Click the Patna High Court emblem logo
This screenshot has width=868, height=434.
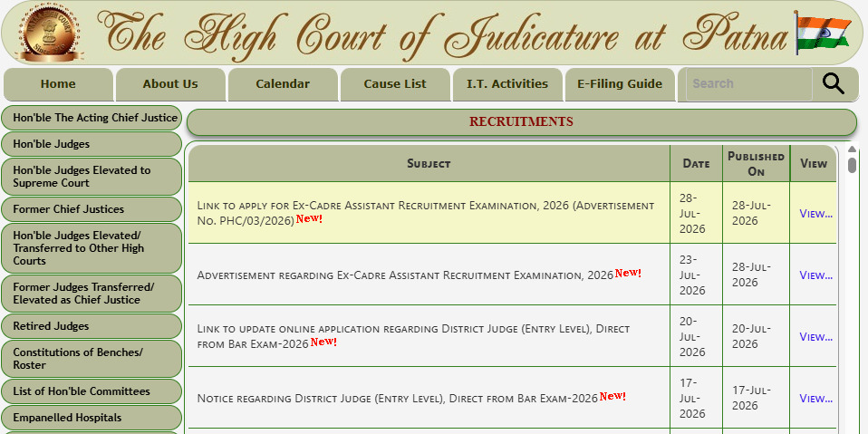click(x=50, y=32)
